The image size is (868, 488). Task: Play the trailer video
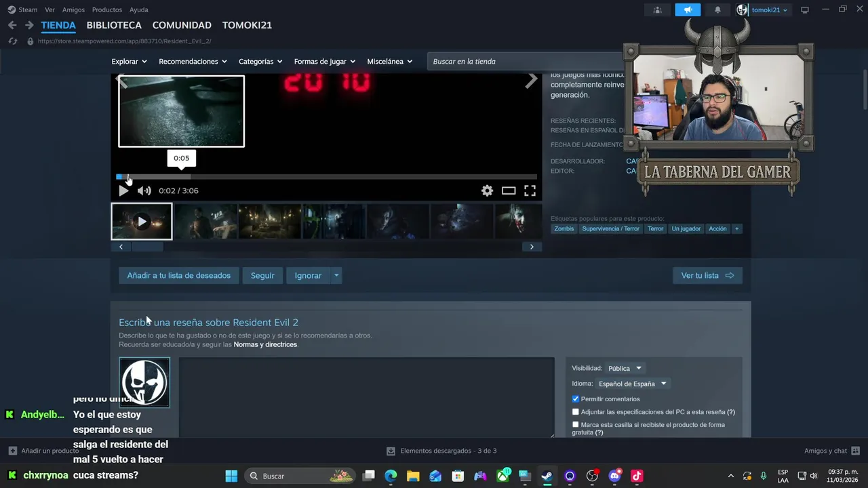tap(123, 191)
